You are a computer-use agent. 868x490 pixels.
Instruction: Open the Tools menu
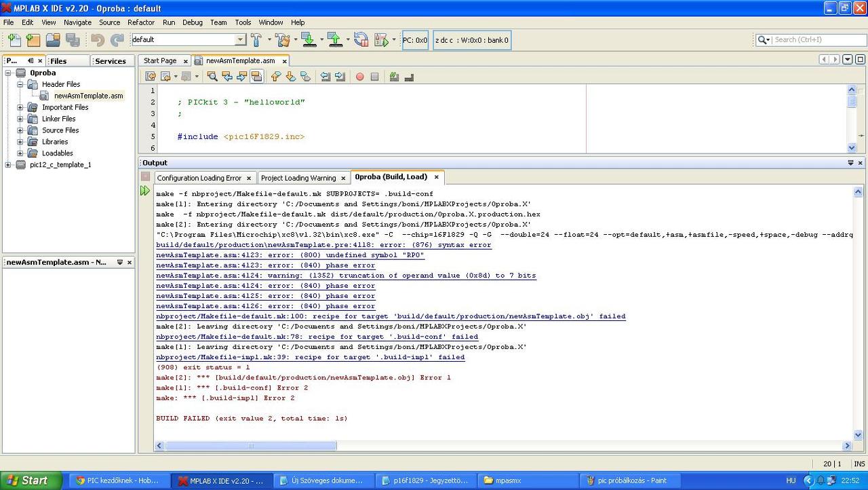coord(243,22)
